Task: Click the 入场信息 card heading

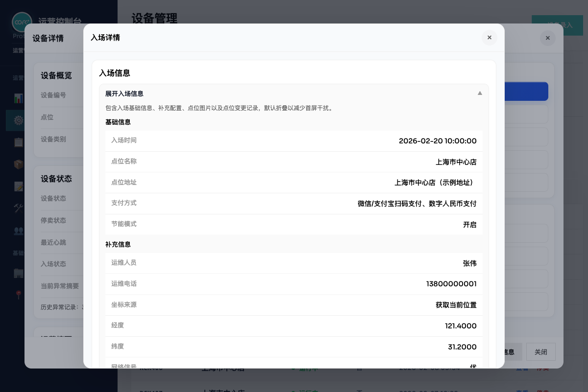Action: pos(115,73)
